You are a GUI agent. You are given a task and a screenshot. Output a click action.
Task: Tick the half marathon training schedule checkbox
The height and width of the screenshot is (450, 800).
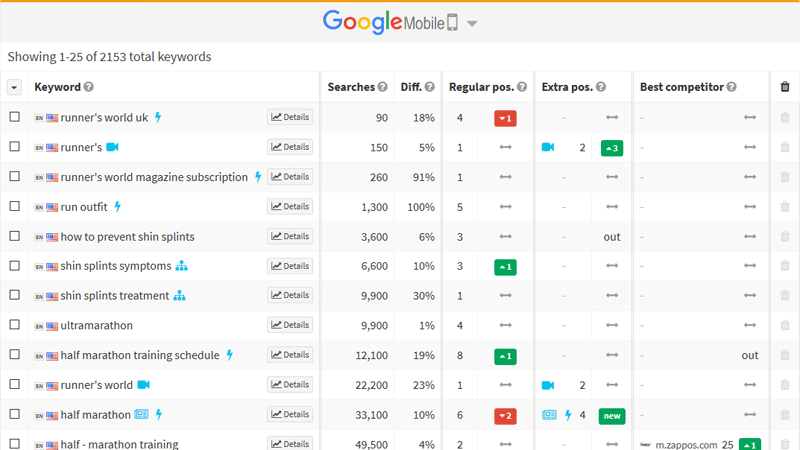14,354
